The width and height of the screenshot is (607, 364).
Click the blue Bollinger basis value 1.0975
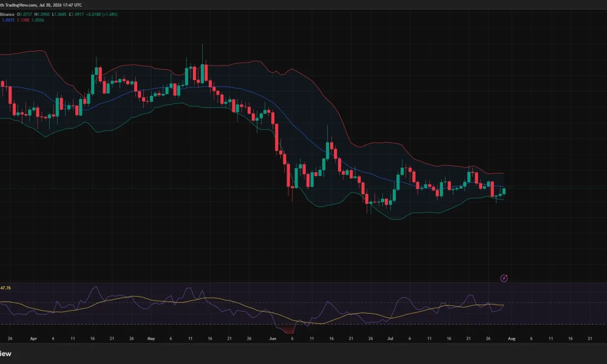tap(8, 20)
